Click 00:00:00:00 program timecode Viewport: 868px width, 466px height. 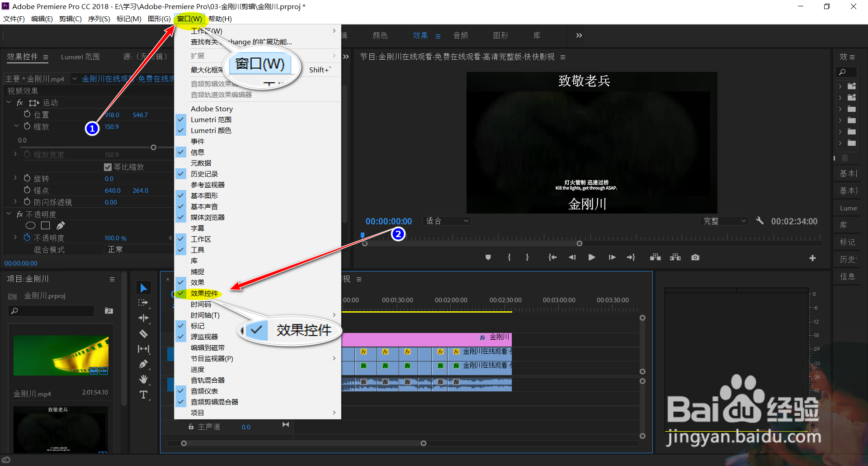click(x=389, y=221)
